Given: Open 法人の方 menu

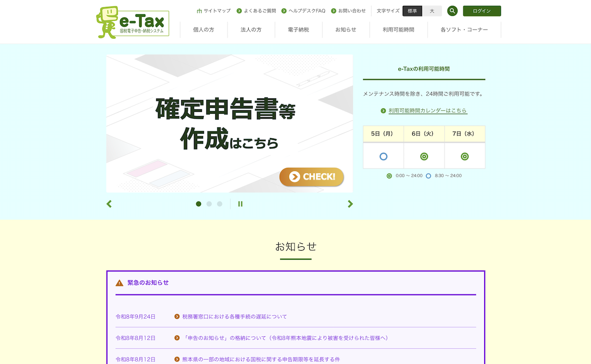Looking at the screenshot, I should pos(251,30).
